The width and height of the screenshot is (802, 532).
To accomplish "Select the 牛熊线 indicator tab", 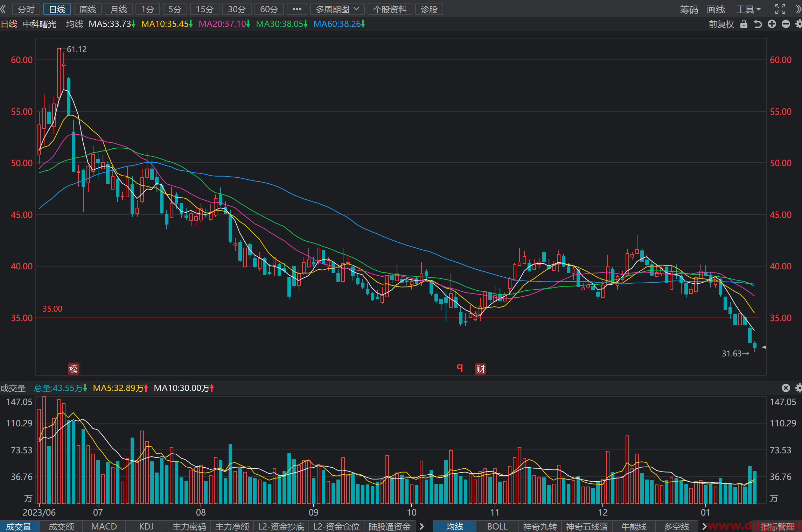I will (x=634, y=526).
